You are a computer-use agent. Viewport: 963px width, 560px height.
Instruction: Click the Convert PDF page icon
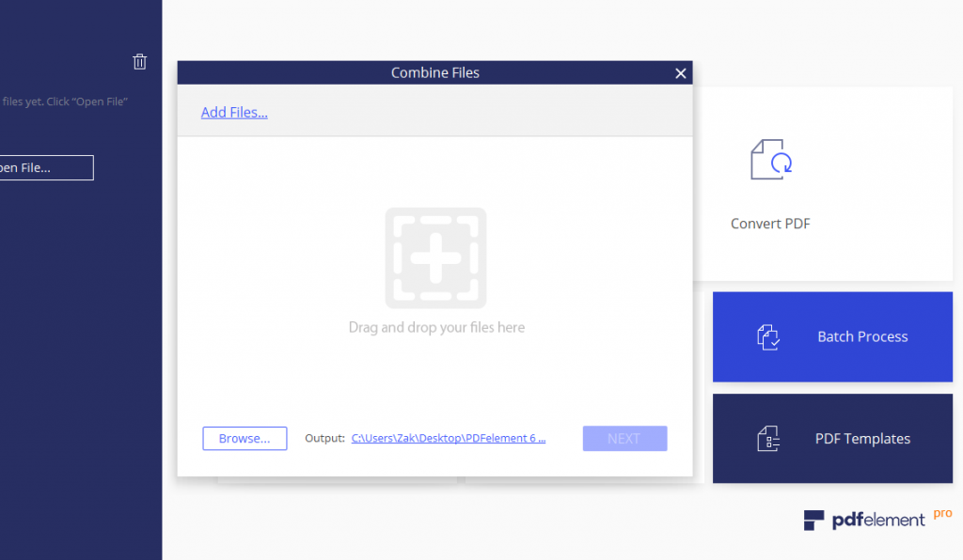[770, 160]
